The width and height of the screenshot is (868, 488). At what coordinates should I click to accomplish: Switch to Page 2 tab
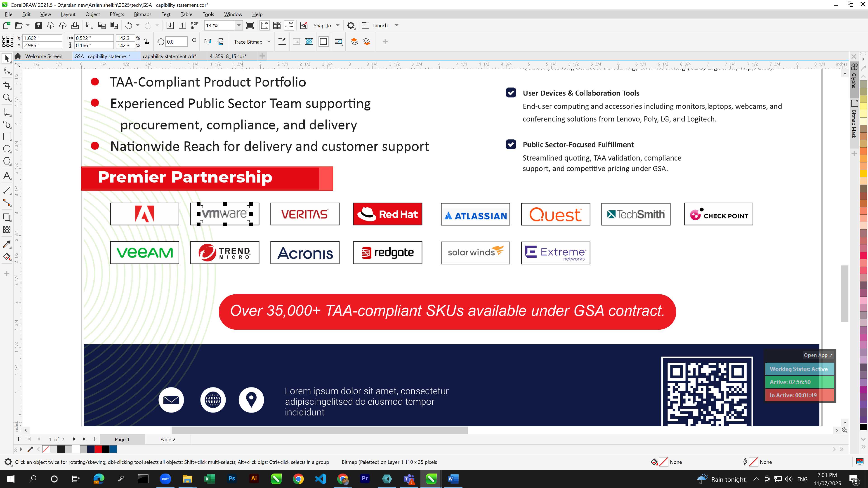(167, 439)
